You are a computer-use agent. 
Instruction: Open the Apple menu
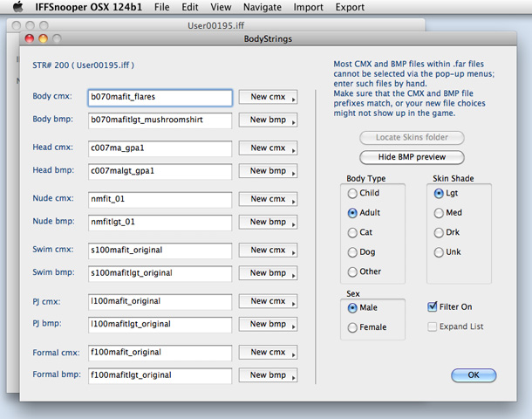[x=17, y=7]
